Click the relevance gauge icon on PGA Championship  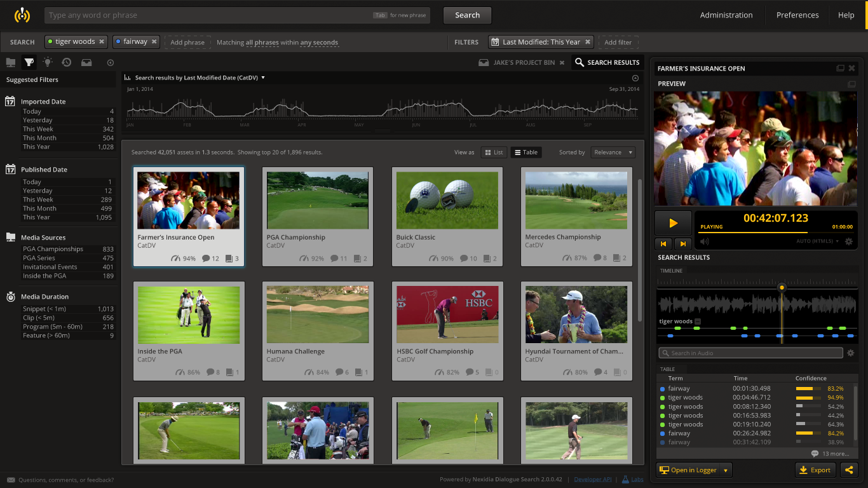(304, 259)
